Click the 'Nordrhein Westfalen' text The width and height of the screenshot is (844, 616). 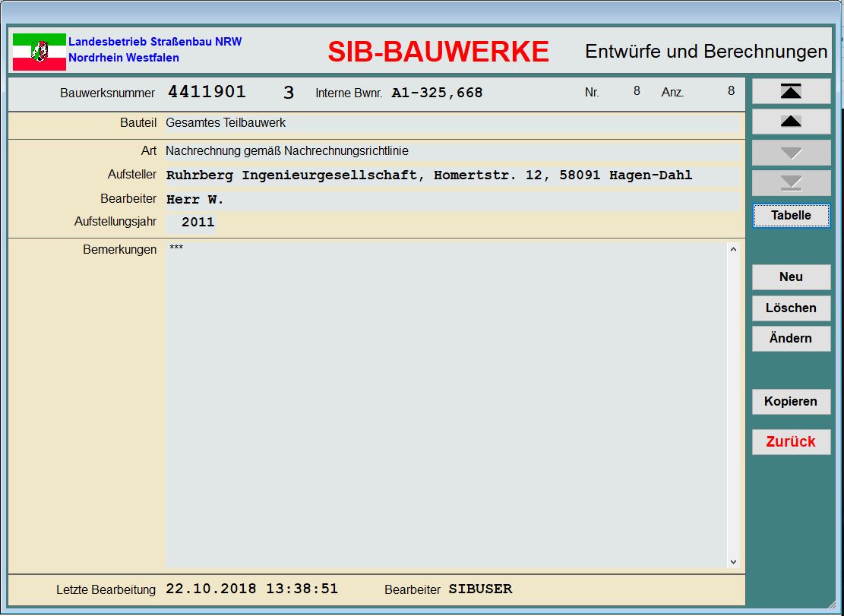tap(124, 58)
